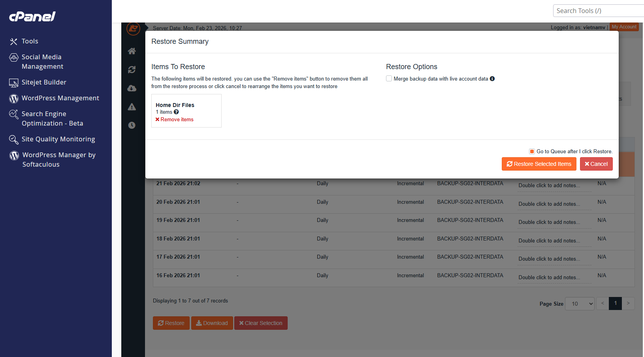Toggle Go to Queue after I click Restore
Image resolution: width=644 pixels, height=357 pixels.
coord(532,151)
